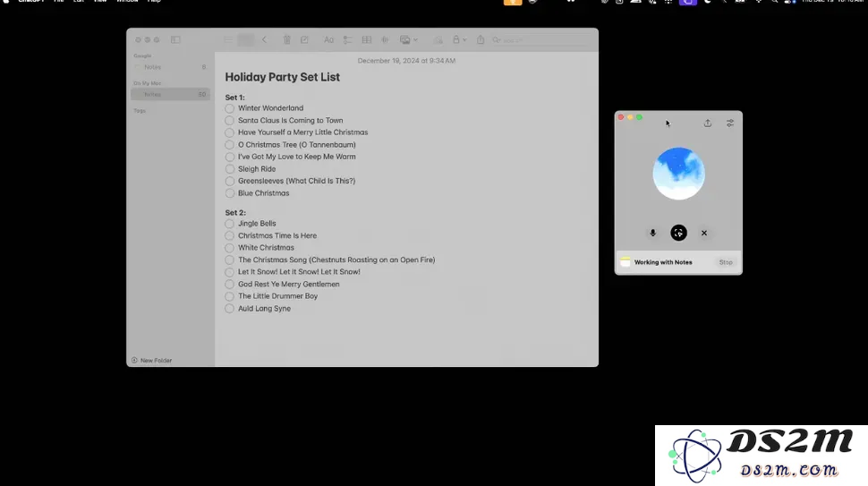This screenshot has height=486, width=868.
Task: Check off White Christmas
Action: (x=230, y=248)
